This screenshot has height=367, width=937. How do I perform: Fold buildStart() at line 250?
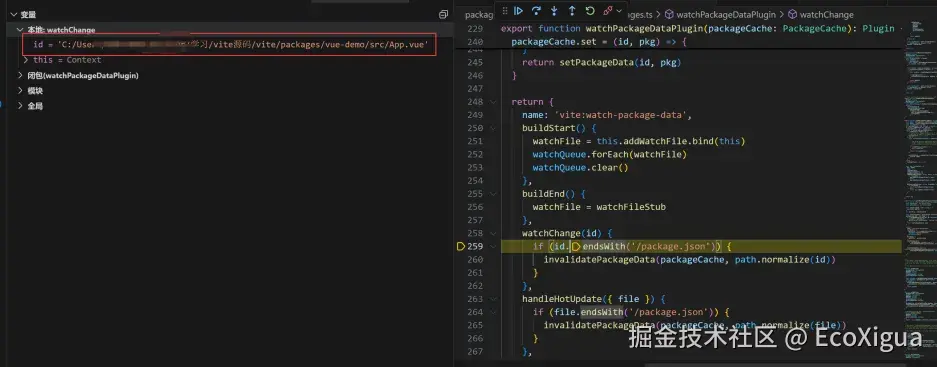pyautogui.click(x=493, y=128)
